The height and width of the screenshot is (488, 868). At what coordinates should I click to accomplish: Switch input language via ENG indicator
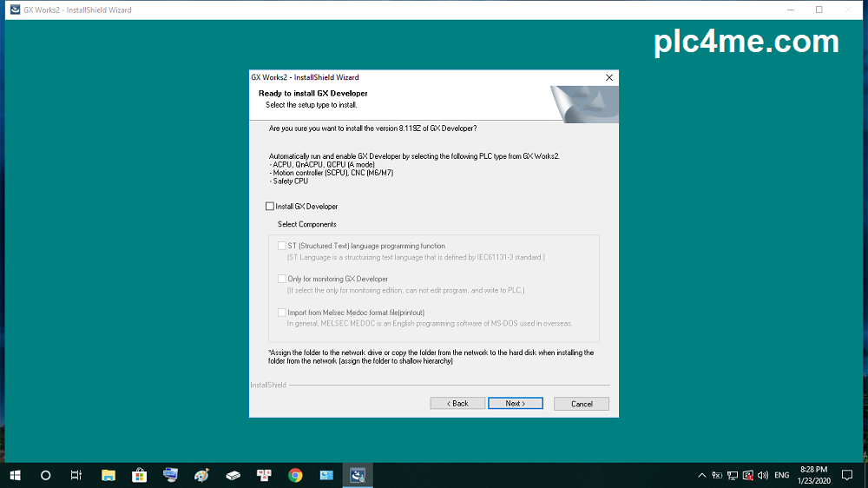(x=782, y=476)
